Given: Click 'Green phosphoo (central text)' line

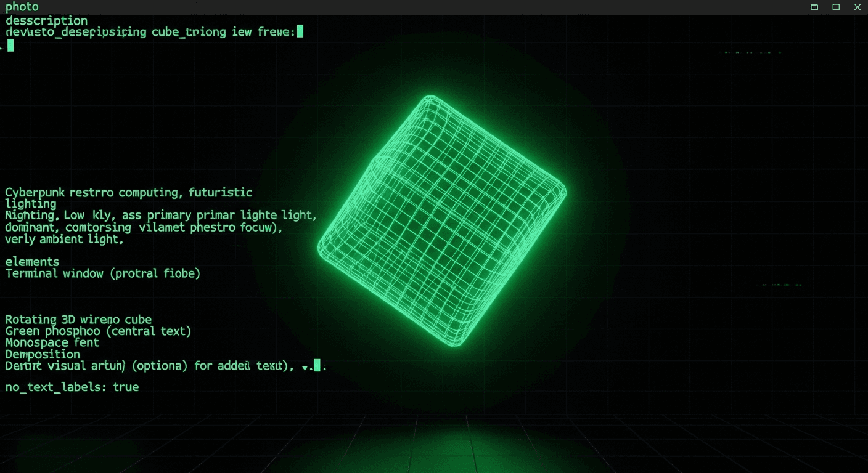Looking at the screenshot, I should click(98, 331).
